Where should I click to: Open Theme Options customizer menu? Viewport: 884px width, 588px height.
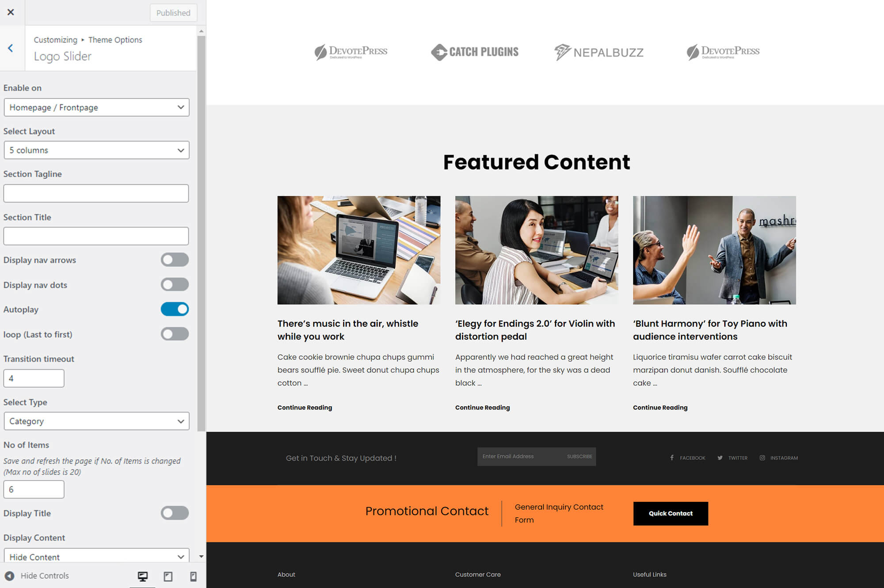pos(115,39)
